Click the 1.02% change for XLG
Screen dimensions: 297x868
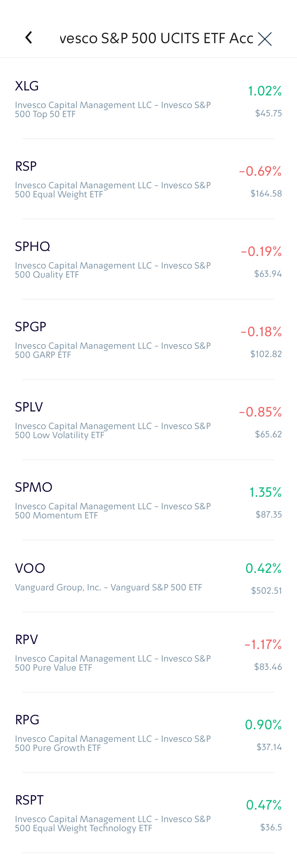[265, 91]
